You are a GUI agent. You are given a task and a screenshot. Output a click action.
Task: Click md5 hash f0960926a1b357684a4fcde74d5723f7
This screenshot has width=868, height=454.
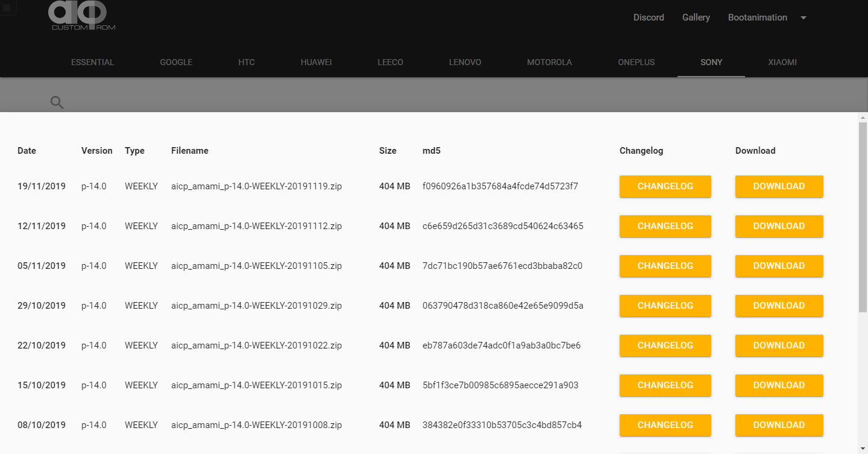point(500,186)
